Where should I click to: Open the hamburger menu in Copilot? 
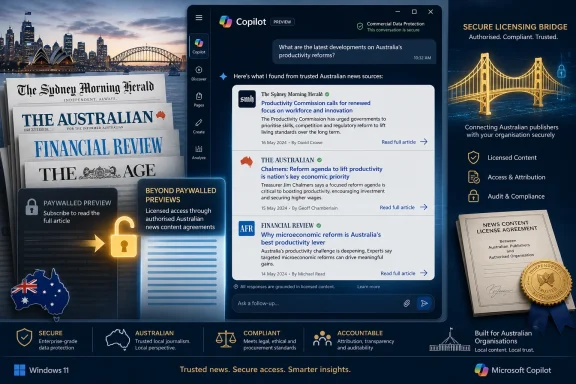click(199, 18)
